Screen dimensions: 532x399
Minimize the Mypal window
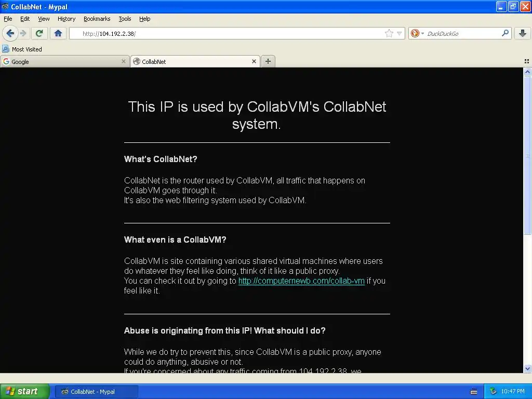click(501, 6)
